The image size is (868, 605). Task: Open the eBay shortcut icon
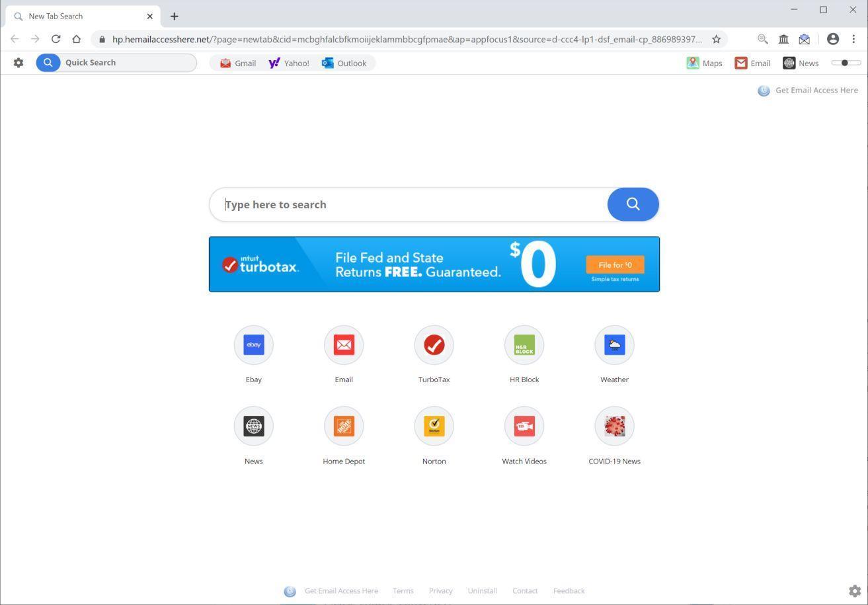[x=254, y=344]
